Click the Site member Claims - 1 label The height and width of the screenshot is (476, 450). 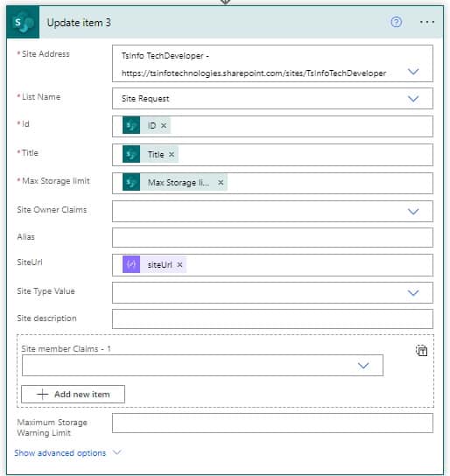coord(67,349)
